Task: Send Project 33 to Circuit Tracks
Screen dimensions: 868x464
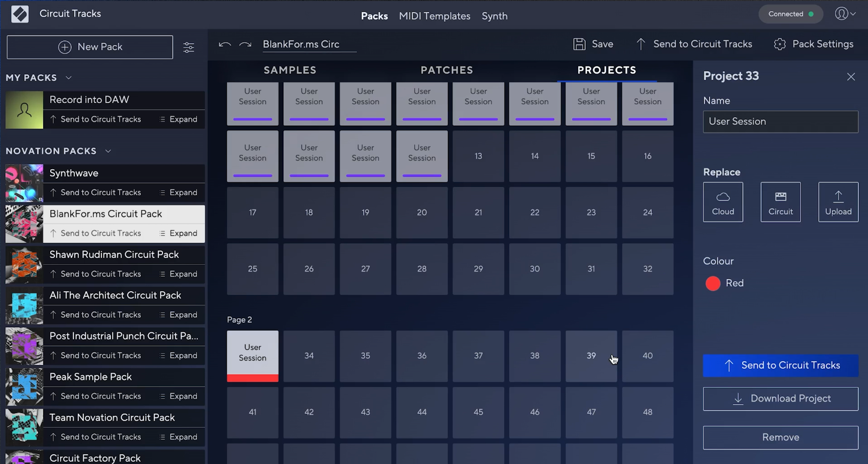Action: pos(781,365)
